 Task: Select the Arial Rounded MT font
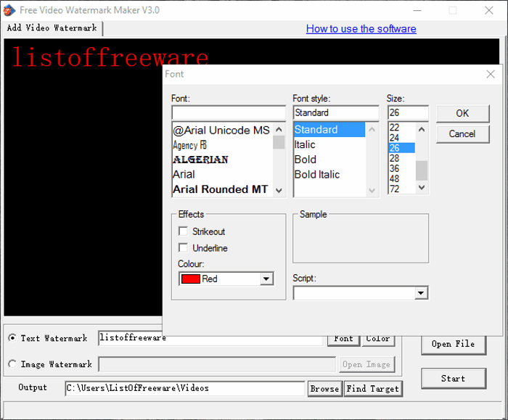tap(222, 189)
